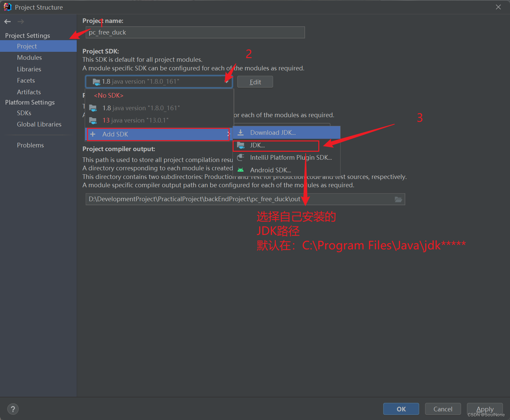Choose IntelliJ Platform Plugin SDK... entry
Screen dimensions: 510x420
(x=287, y=157)
